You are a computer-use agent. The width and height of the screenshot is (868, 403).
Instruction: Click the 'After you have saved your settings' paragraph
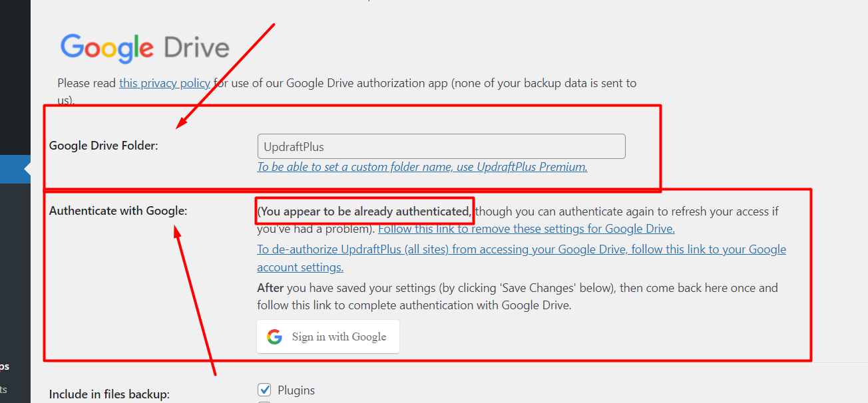coord(518,297)
